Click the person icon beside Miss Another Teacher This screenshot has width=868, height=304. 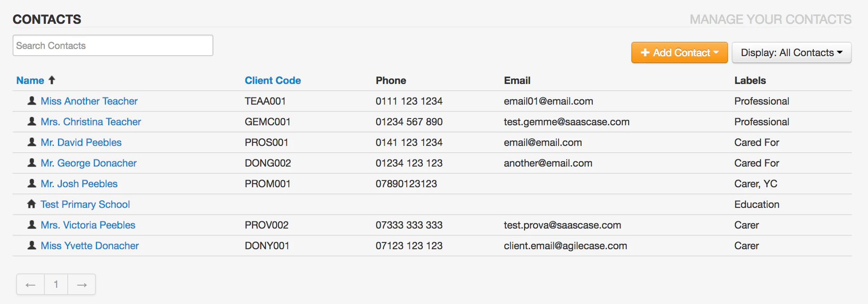tap(31, 101)
